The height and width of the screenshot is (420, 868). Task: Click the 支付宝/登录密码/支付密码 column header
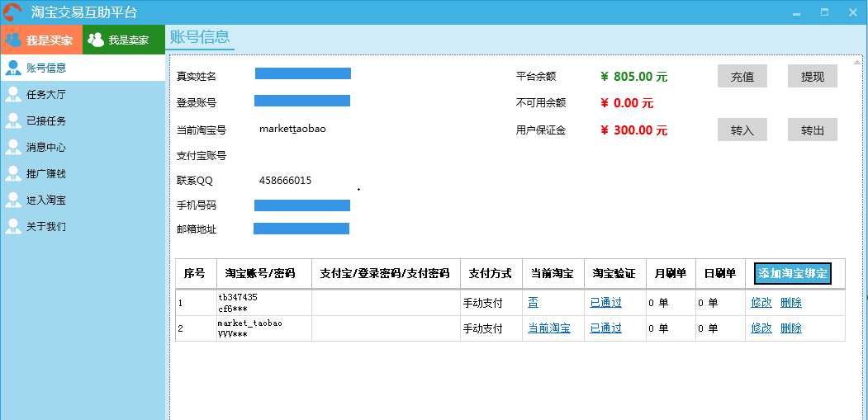pyautogui.click(x=386, y=273)
